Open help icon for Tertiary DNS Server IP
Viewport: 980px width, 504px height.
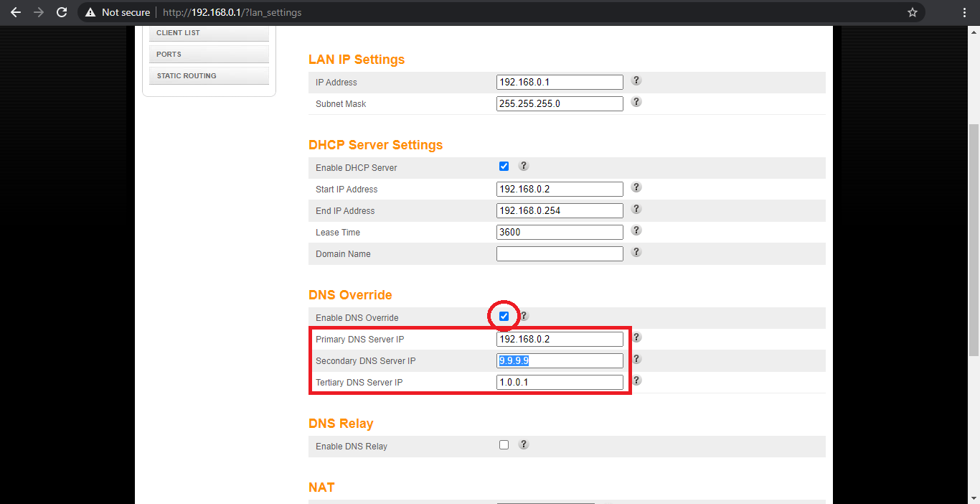coord(636,381)
